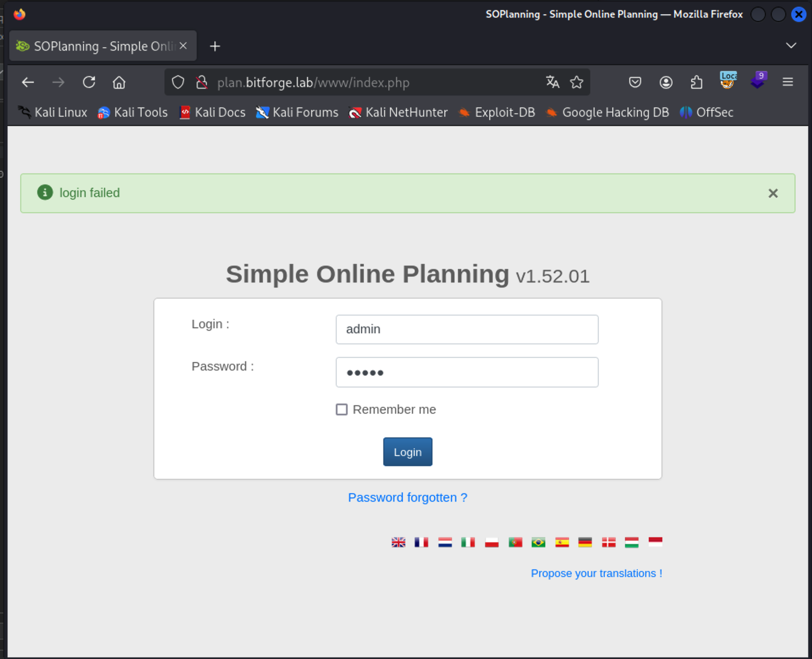Open the browser home page
The image size is (812, 659).
(119, 82)
